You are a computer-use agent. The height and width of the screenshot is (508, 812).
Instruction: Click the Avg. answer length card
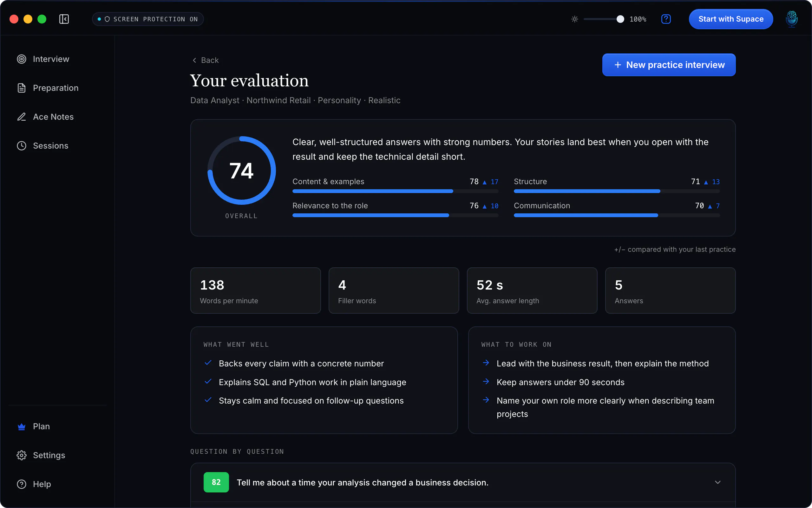pos(532,291)
